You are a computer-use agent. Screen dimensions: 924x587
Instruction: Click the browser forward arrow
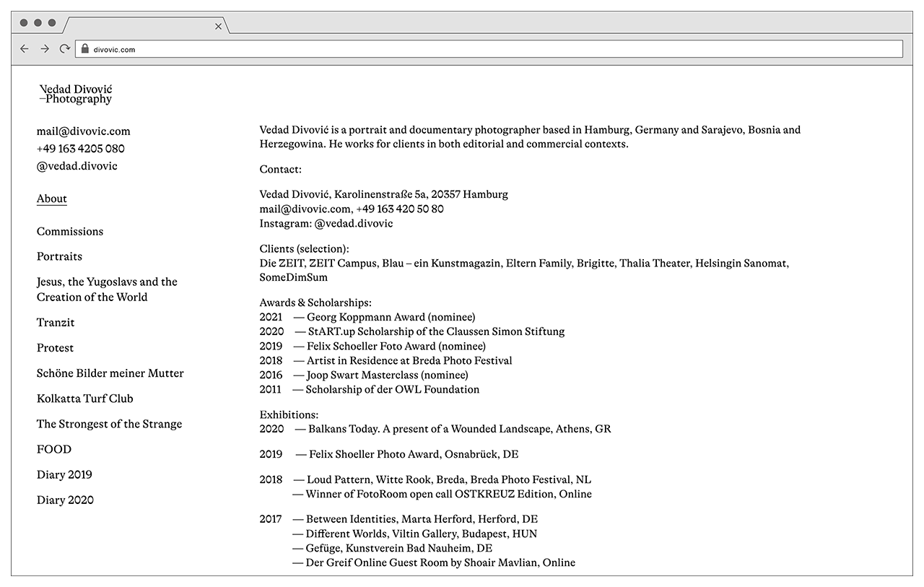pos(45,49)
